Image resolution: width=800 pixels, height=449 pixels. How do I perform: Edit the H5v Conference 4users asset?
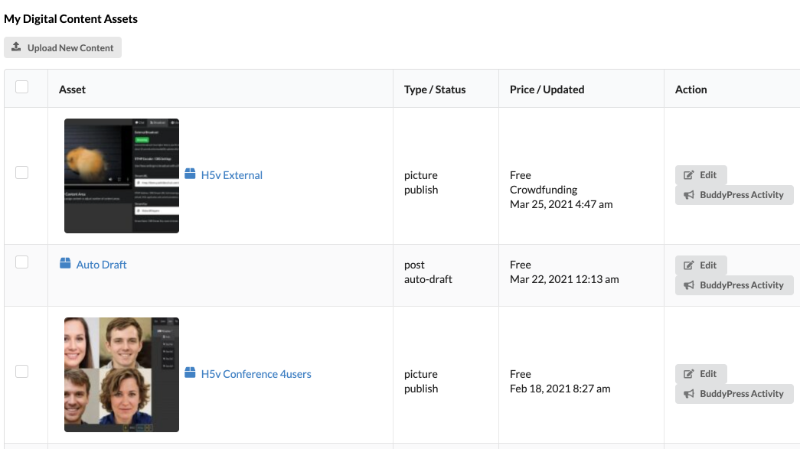(701, 373)
